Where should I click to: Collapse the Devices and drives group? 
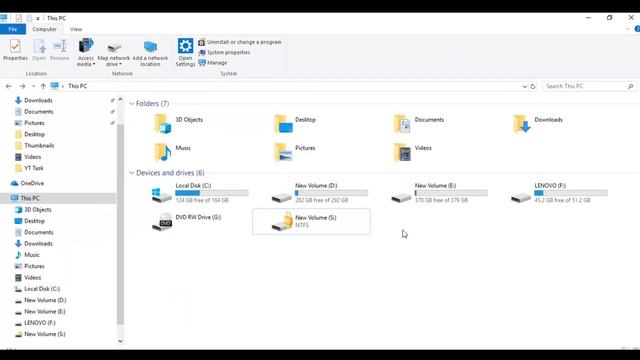pyautogui.click(x=131, y=173)
